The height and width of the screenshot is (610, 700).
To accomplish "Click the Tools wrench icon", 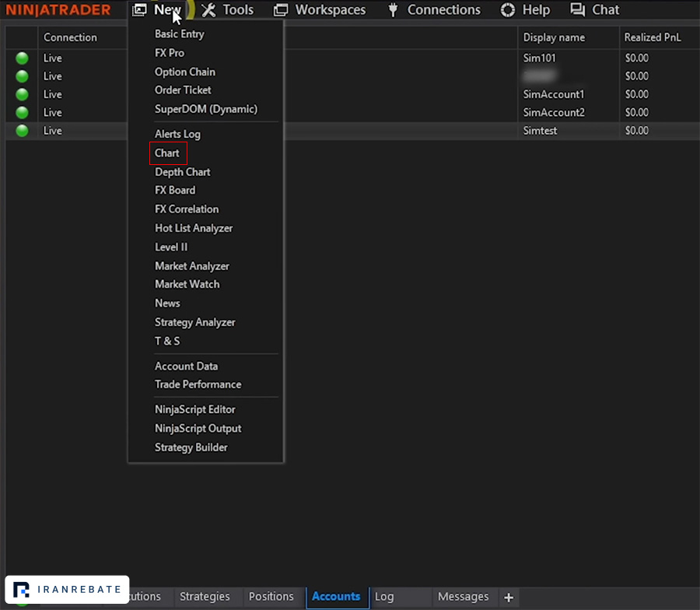I will [x=208, y=10].
